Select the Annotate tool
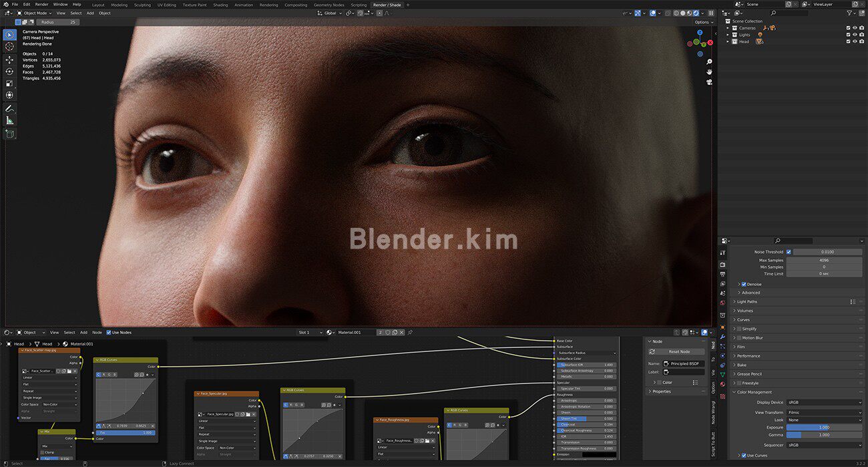The image size is (868, 467). pyautogui.click(x=9, y=108)
